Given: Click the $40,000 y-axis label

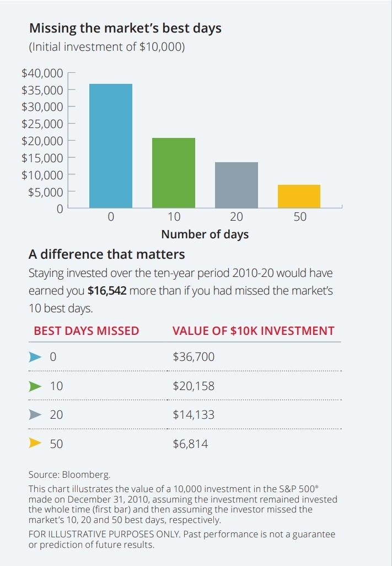Looking at the screenshot, I should tap(42, 73).
